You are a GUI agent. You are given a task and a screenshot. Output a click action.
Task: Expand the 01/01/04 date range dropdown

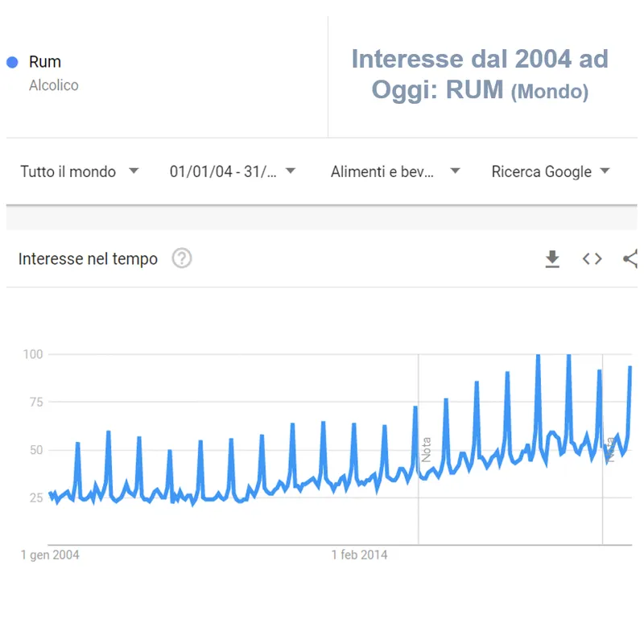coord(232,171)
